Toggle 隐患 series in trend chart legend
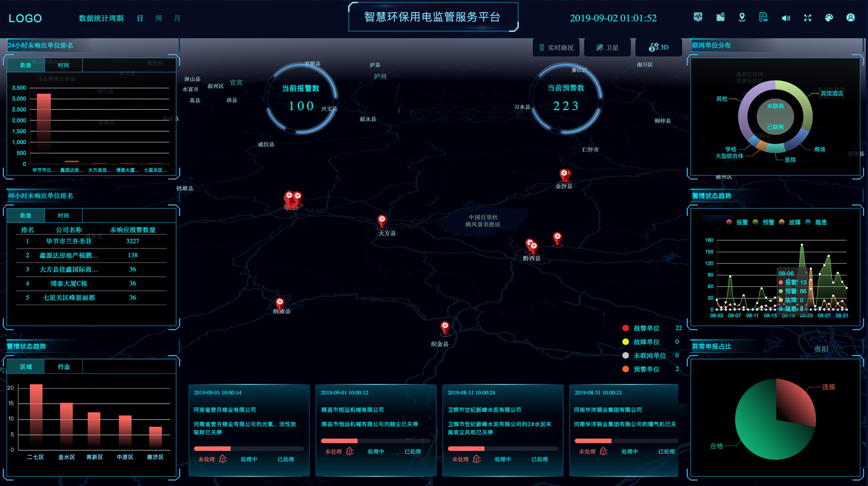The height and width of the screenshot is (486, 868). 816,222
